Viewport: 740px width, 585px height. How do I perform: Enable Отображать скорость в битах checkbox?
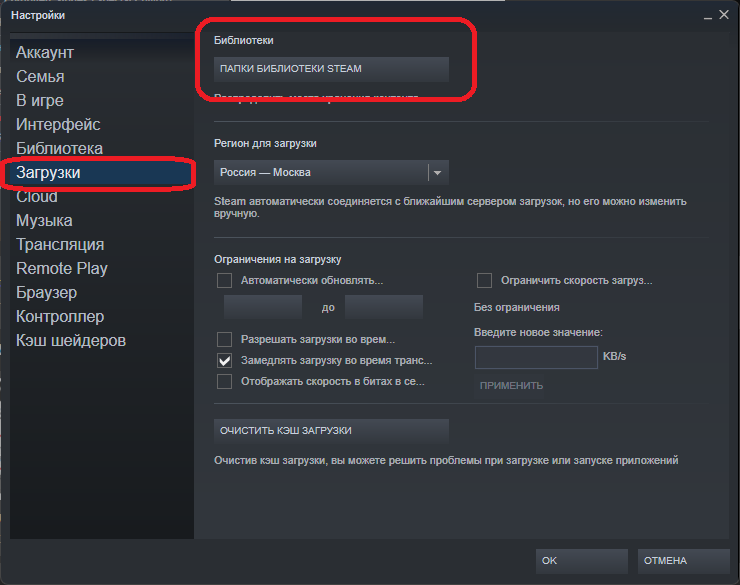coord(224,382)
